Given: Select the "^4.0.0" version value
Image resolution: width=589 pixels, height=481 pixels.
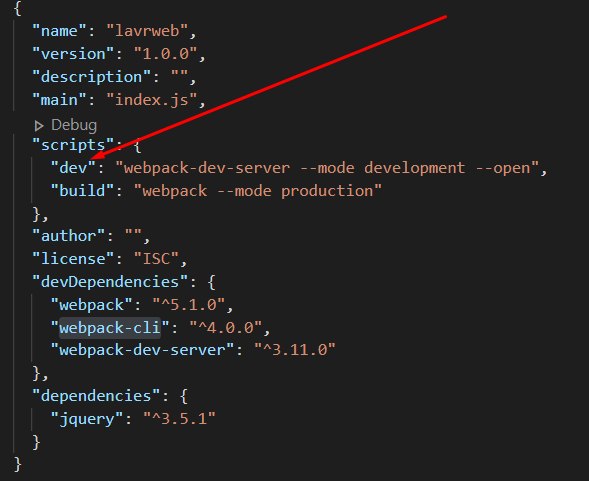Looking at the screenshot, I should (225, 328).
